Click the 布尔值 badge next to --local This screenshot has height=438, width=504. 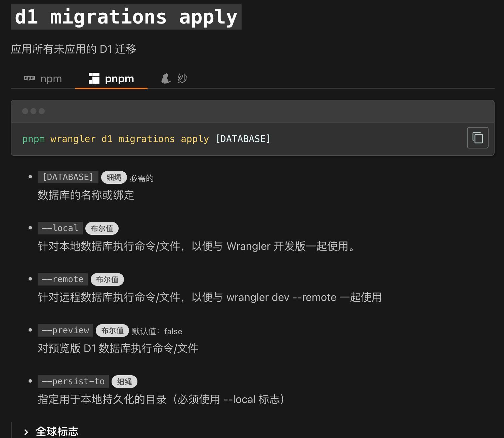[102, 228]
